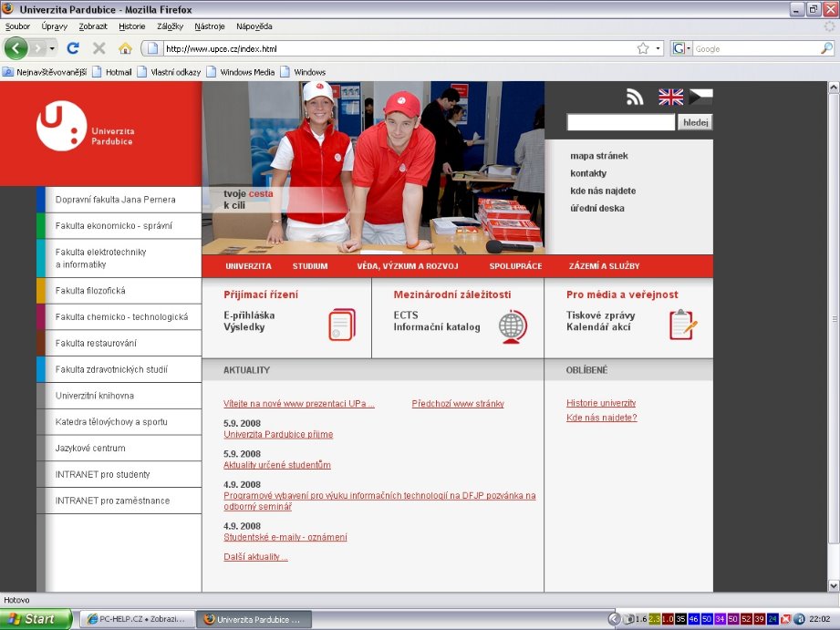Click the Firefox back arrow button
Viewport: 840px width, 630px height.
(x=16, y=48)
